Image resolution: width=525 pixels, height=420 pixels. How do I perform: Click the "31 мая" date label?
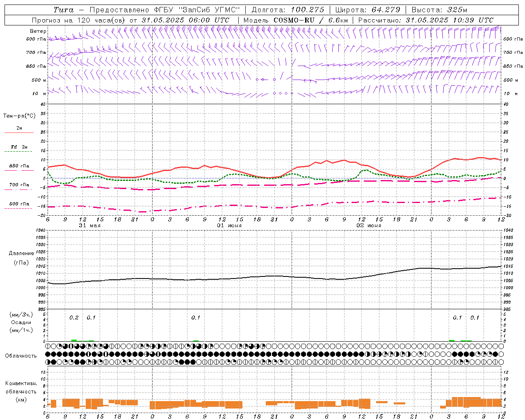click(90, 225)
